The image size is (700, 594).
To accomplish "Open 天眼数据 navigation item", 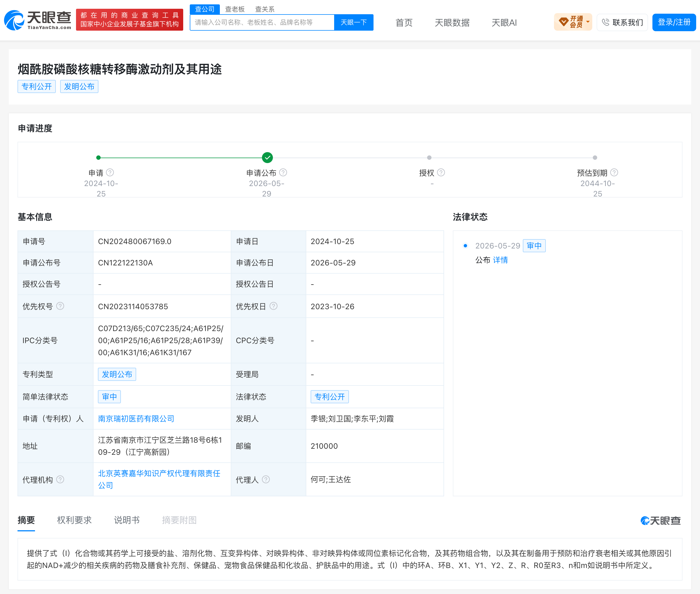I will (x=452, y=22).
